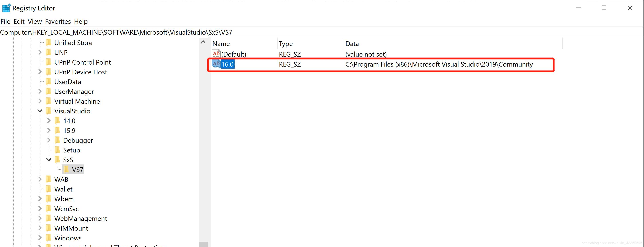Expand the Debugger subkey
644x247 pixels.
tap(49, 140)
